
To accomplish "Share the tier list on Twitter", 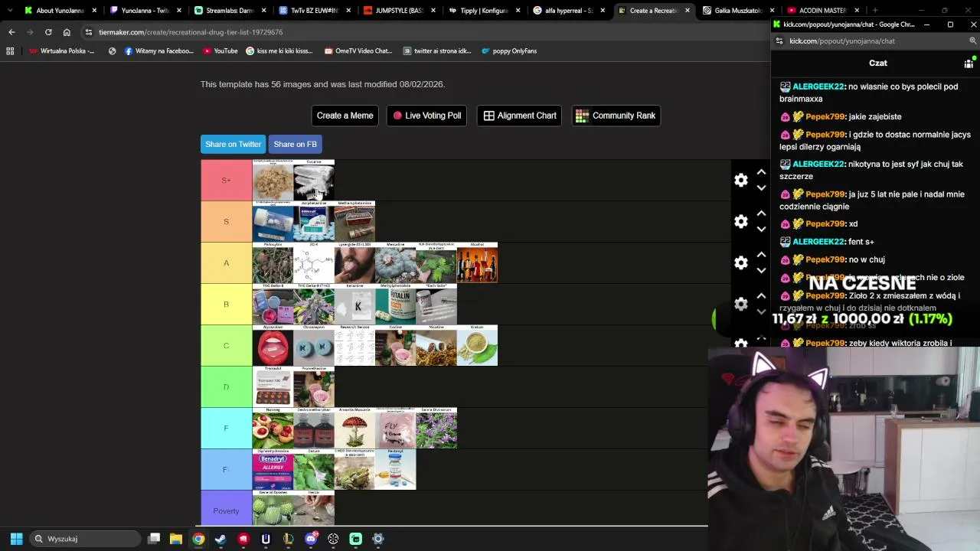I will 233,144.
